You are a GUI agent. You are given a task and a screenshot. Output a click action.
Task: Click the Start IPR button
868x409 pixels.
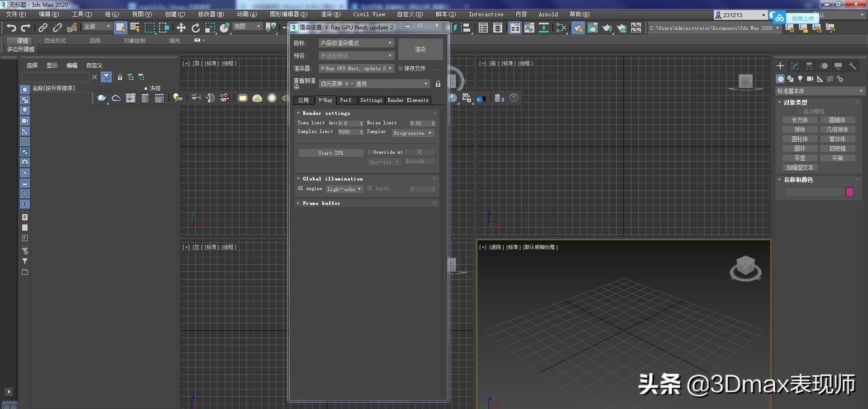pyautogui.click(x=330, y=153)
